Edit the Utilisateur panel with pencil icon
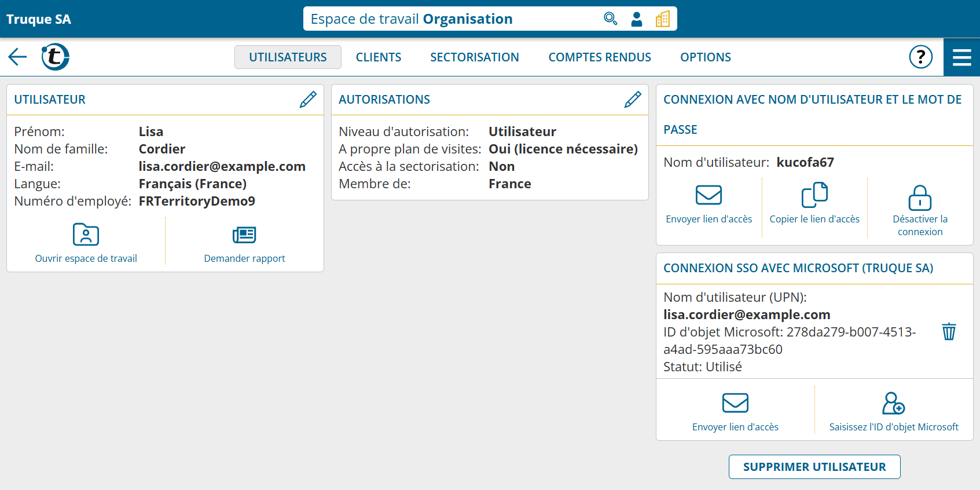Image resolution: width=980 pixels, height=490 pixels. pos(308,100)
